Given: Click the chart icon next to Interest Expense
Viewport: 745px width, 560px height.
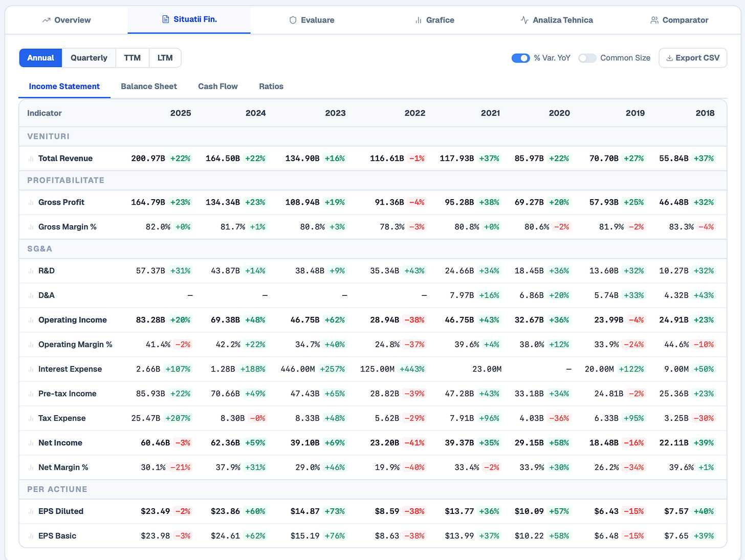Looking at the screenshot, I should [x=31, y=370].
